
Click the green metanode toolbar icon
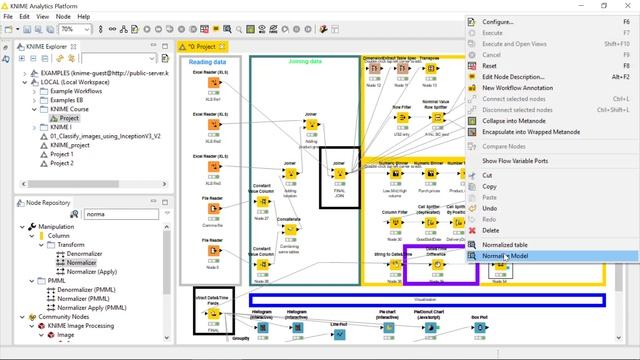(x=250, y=29)
